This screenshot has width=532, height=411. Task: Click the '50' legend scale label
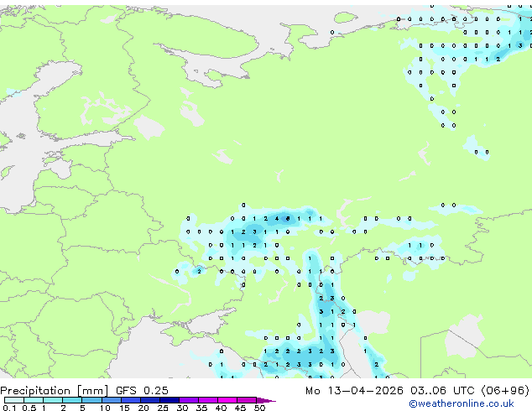pyautogui.click(x=259, y=408)
